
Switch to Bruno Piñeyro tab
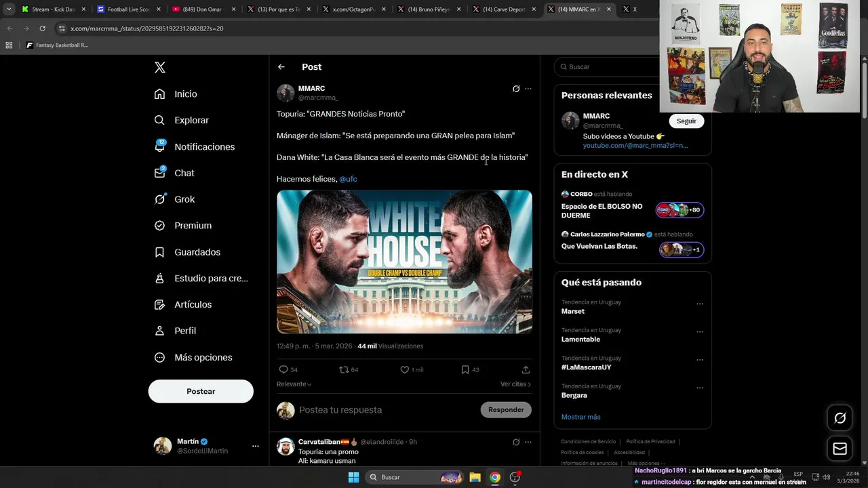[x=429, y=9]
